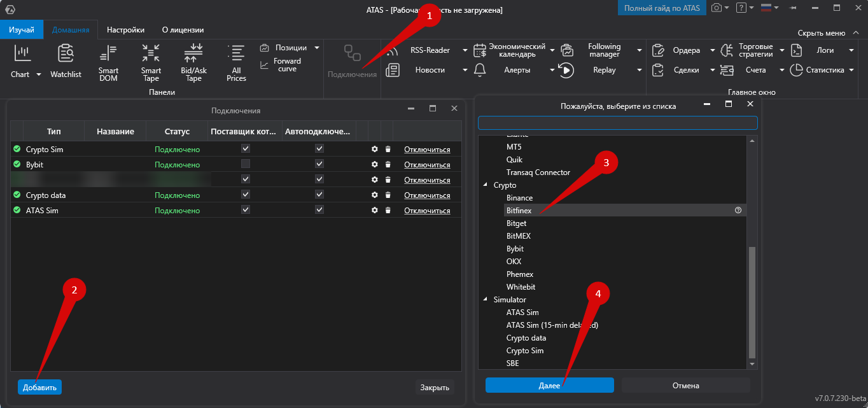The height and width of the screenshot is (408, 868).
Task: Expand the Алерты dropdown arrow
Action: coord(552,70)
